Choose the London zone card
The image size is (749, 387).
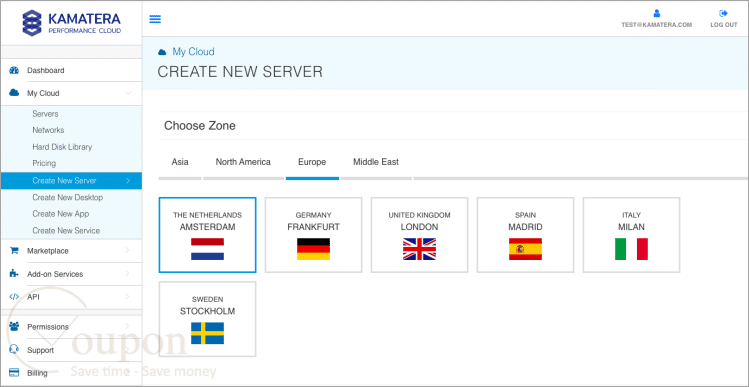pyautogui.click(x=419, y=235)
